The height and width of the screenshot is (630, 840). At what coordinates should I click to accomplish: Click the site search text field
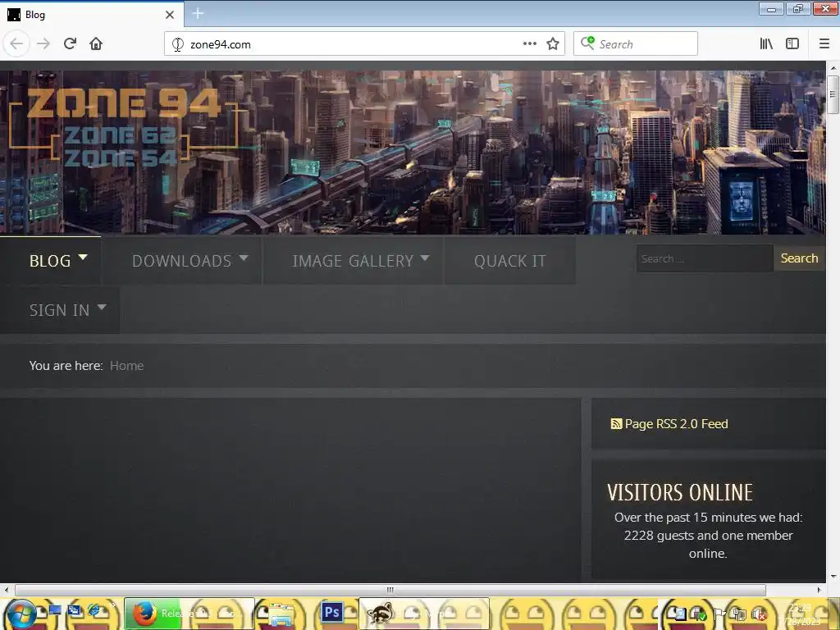click(705, 258)
